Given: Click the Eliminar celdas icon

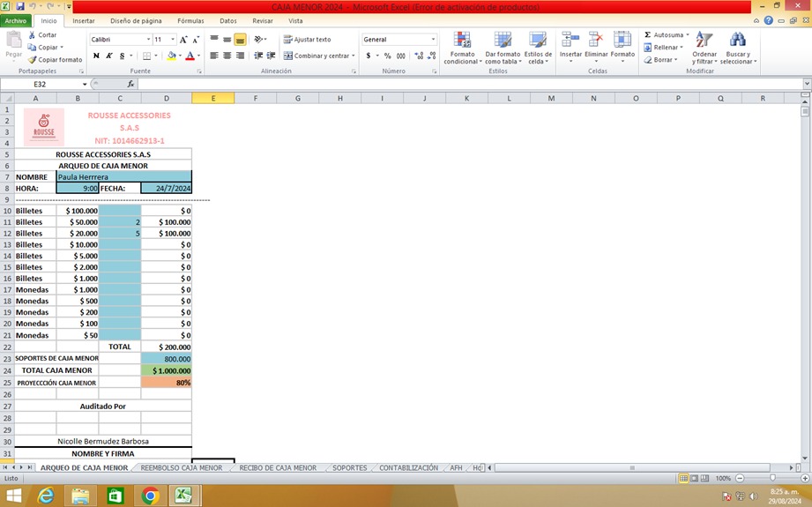Looking at the screenshot, I should click(597, 41).
